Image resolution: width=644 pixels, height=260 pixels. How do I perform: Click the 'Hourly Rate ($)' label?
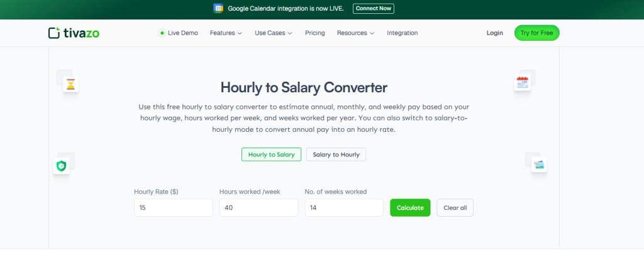click(156, 192)
